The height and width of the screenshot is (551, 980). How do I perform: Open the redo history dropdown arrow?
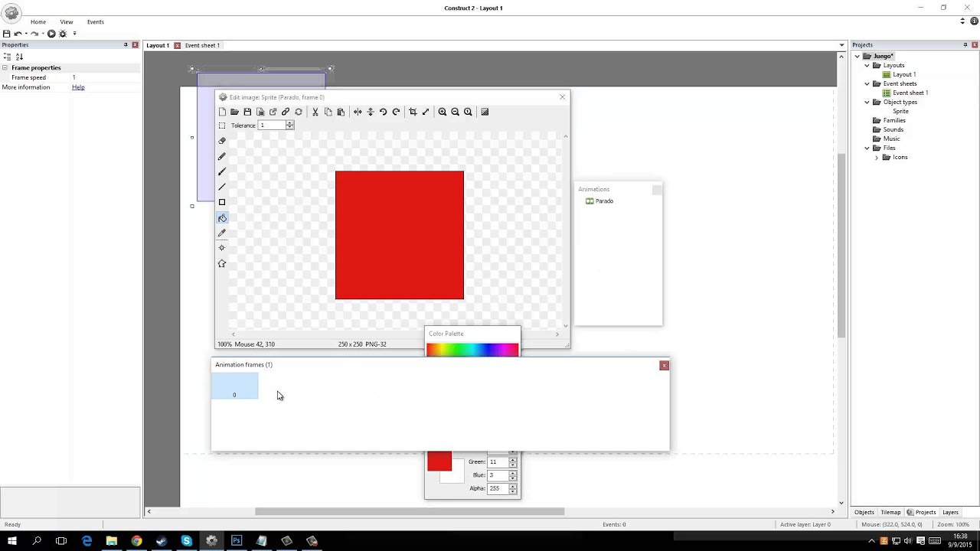[43, 34]
